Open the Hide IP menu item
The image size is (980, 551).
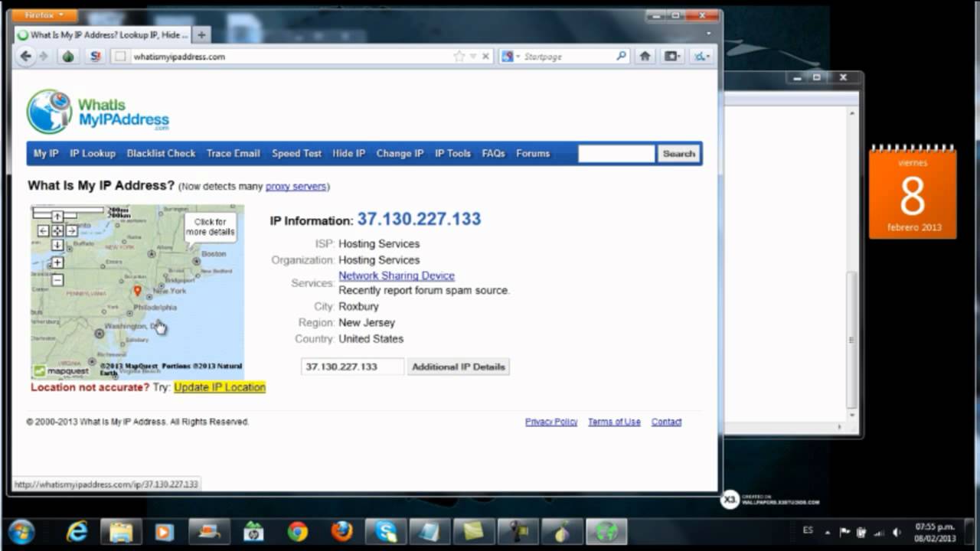(x=349, y=153)
